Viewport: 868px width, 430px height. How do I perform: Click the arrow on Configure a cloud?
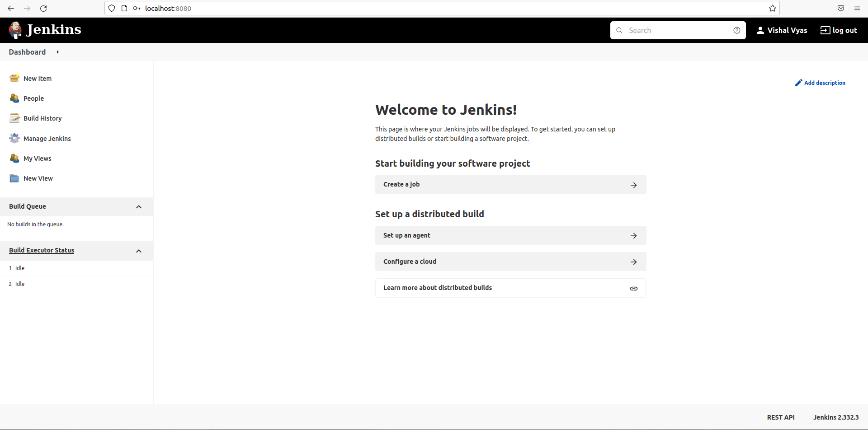(x=634, y=262)
